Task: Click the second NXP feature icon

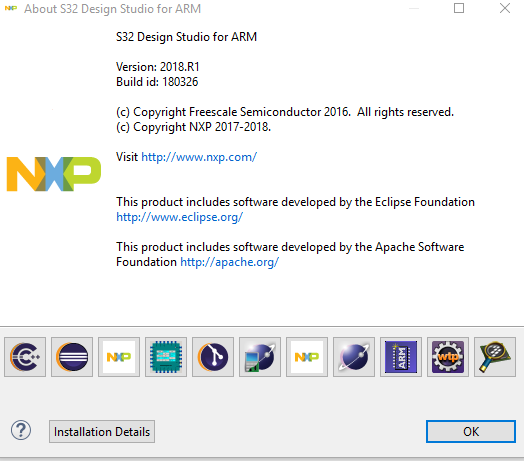Action: (307, 357)
